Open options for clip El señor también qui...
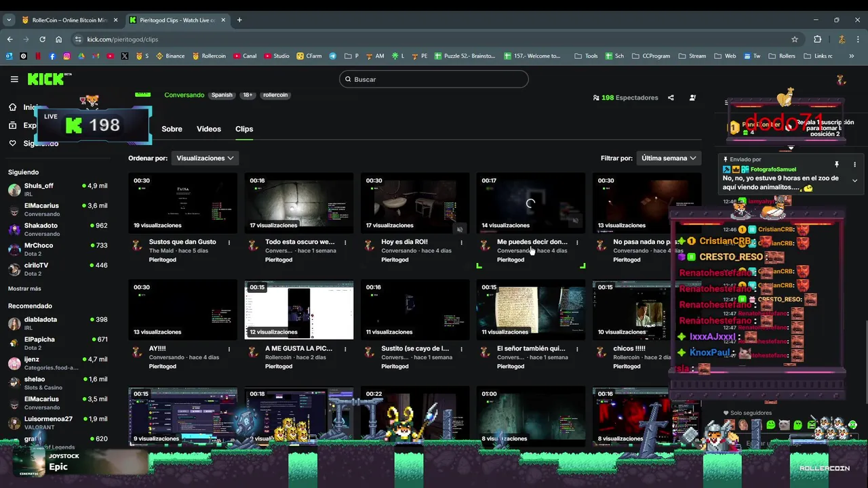 [x=577, y=349]
